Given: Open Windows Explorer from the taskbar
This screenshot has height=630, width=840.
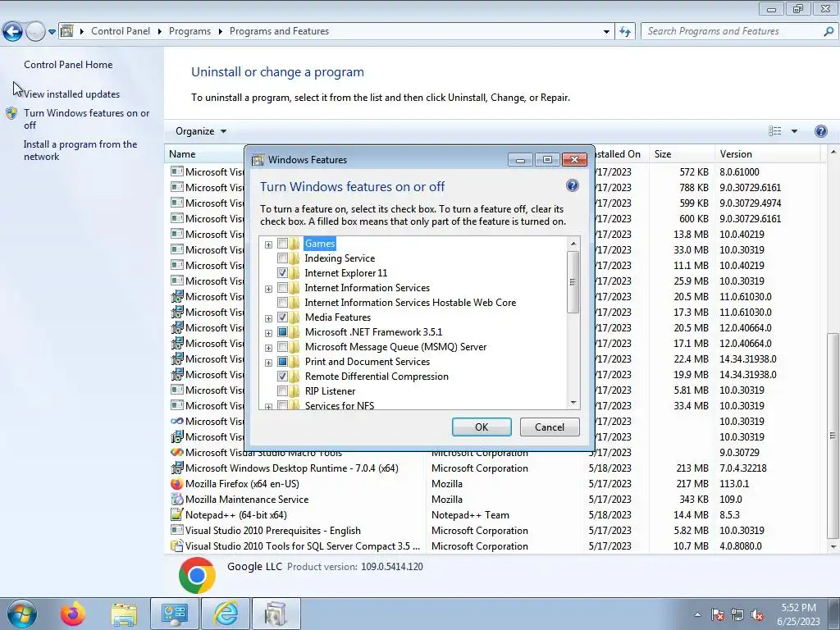Looking at the screenshot, I should [124, 614].
